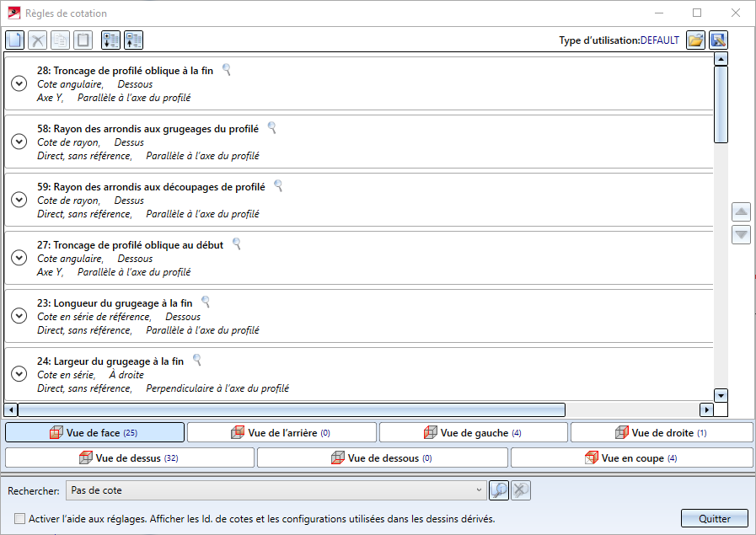Click the magnifier next to rule 58
Image resolution: width=756 pixels, height=535 pixels.
[x=272, y=128]
